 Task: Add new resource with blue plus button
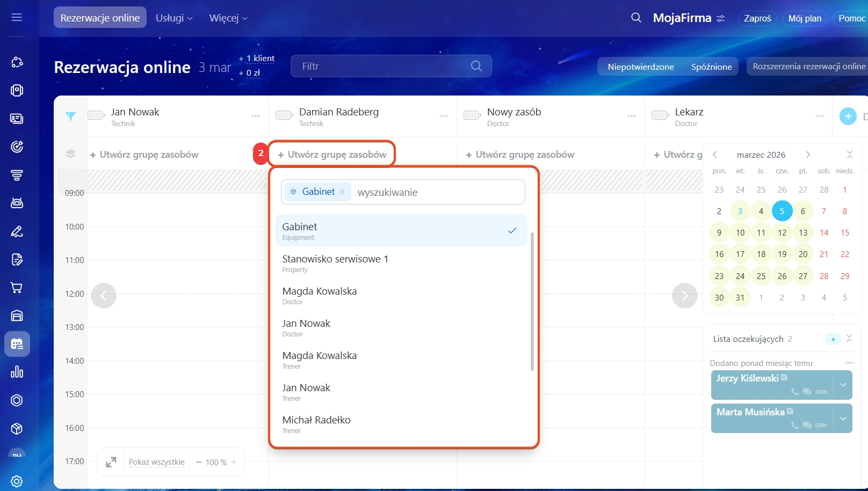click(848, 116)
